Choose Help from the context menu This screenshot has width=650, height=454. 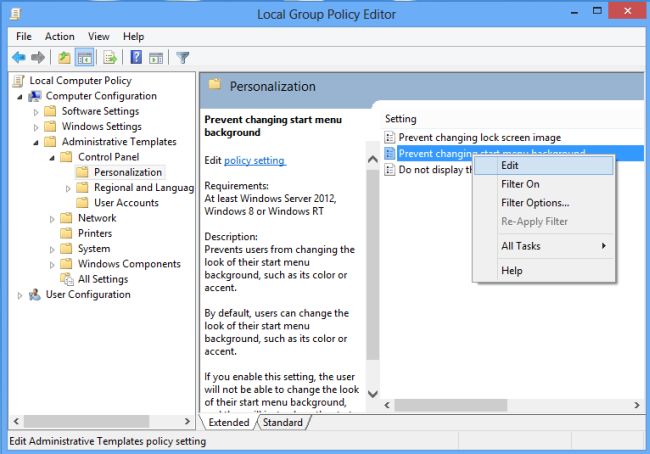point(543,271)
